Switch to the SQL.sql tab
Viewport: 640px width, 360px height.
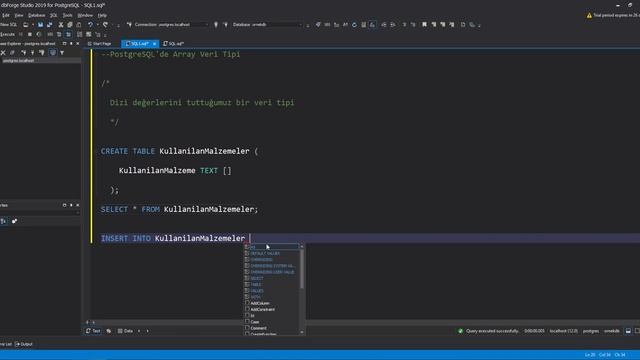tap(174, 44)
